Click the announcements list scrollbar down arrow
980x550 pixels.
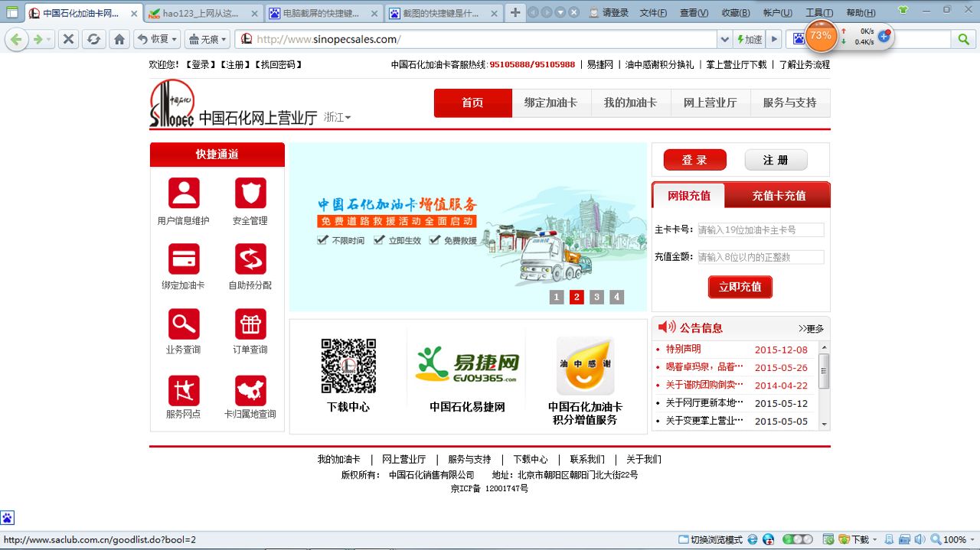point(825,424)
